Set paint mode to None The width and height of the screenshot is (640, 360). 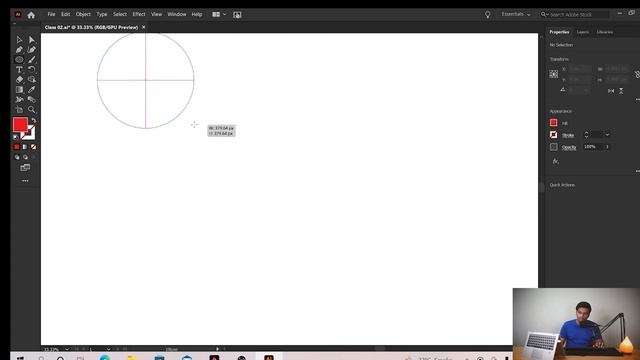[33, 147]
